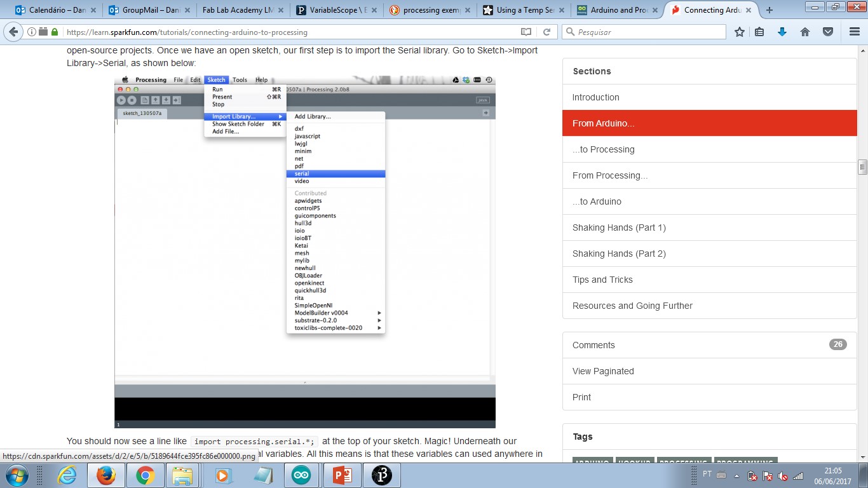This screenshot has width=868, height=488.
Task: Go to Tips and Tricks section
Action: coord(709,280)
